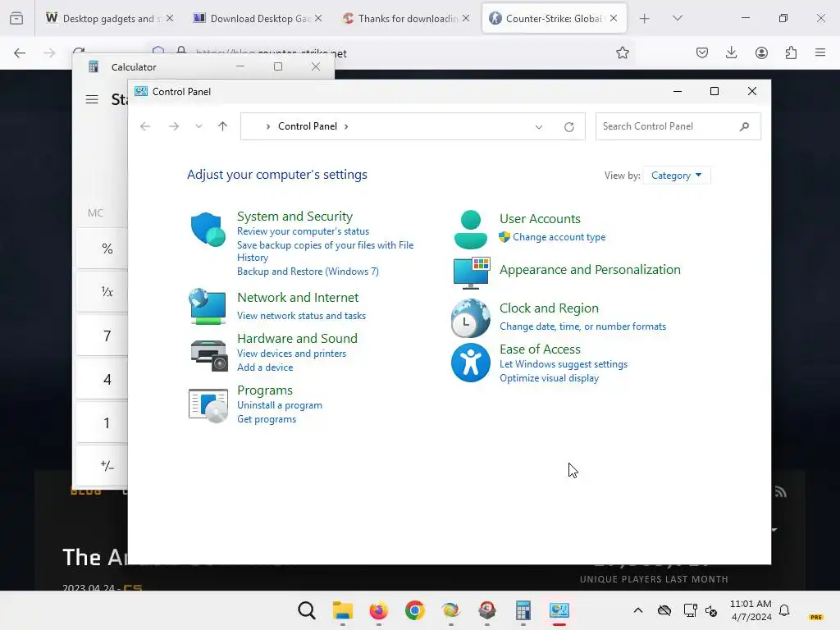Click Save backup copies with File History

[x=325, y=251]
